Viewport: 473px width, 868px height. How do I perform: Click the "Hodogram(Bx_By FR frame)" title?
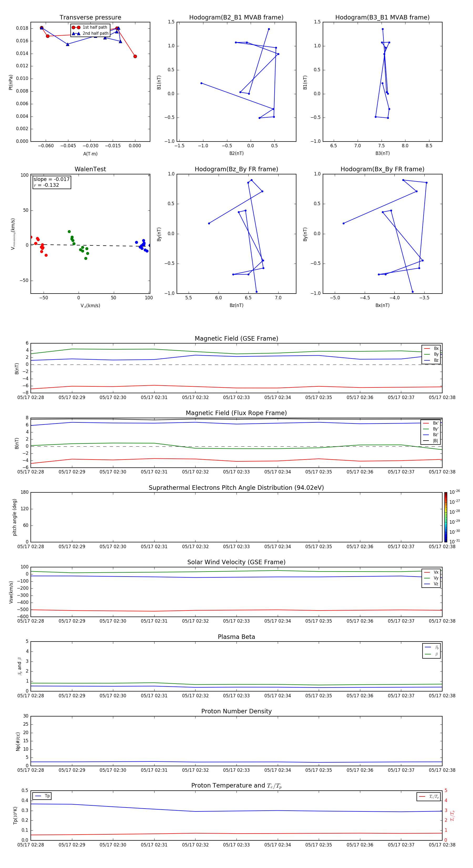click(x=382, y=169)
